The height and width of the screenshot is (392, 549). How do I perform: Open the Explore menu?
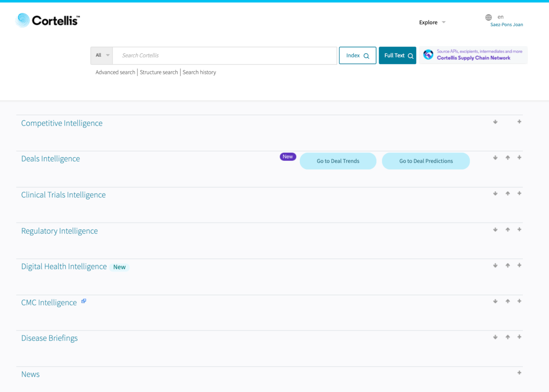click(x=432, y=23)
